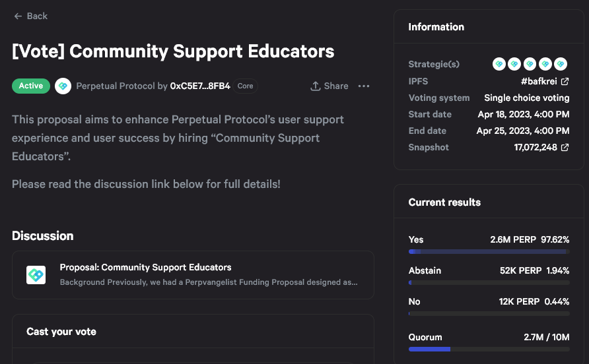Click the Abstain result progress bar
589x364 pixels.
(x=489, y=283)
